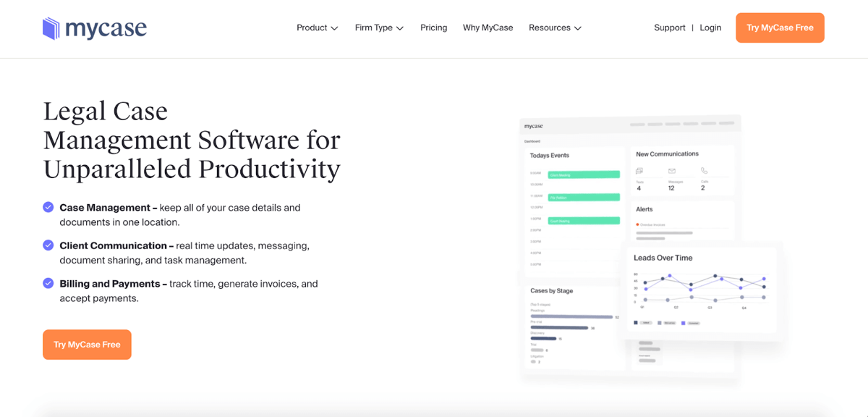868x417 pixels.
Task: Select Why MyCase in the navigation
Action: [488, 28]
